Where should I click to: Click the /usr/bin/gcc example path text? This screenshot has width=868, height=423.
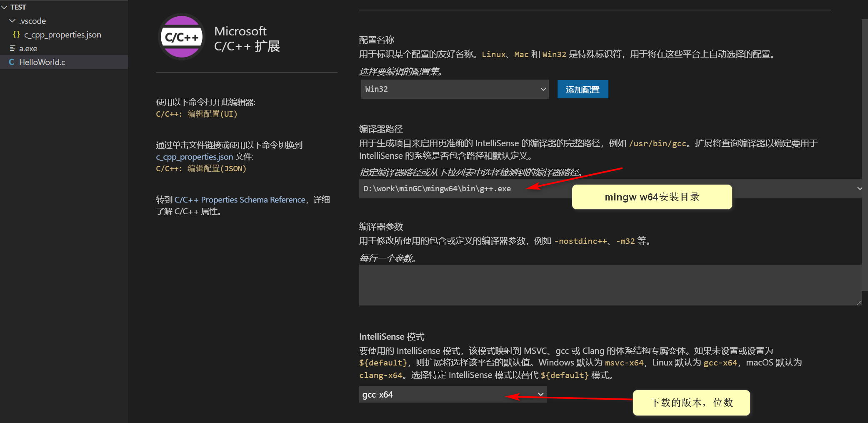658,143
